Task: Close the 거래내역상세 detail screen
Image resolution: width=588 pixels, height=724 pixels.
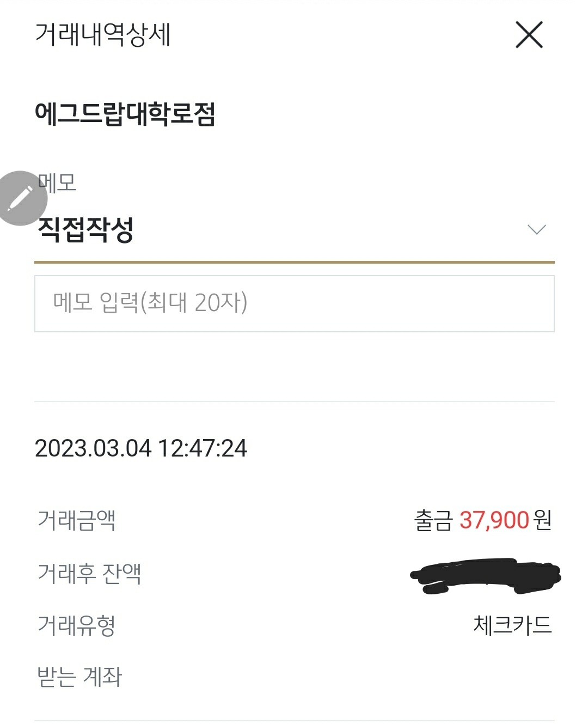Action: tap(529, 35)
